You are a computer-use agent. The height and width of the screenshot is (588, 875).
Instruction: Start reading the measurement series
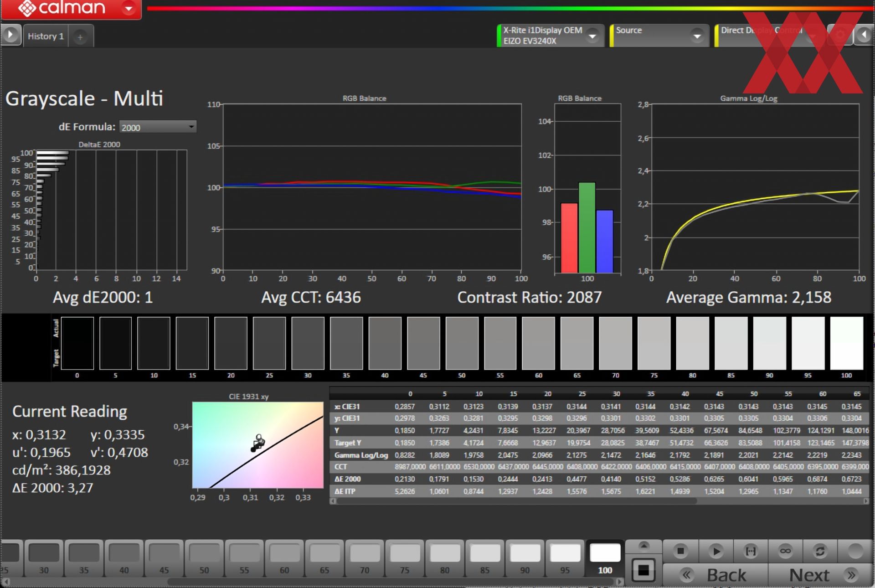coord(715,551)
